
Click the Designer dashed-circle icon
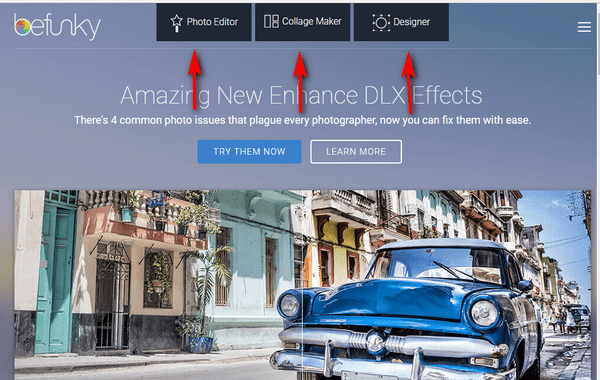[x=381, y=23]
